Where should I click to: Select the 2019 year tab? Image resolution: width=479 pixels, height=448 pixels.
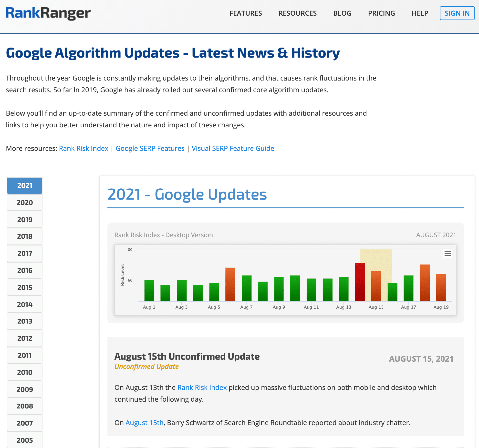tap(25, 220)
